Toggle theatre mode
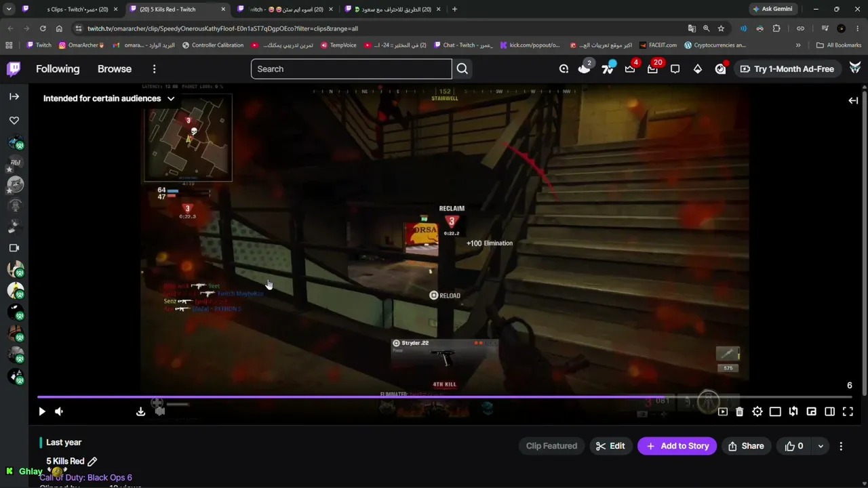 [x=775, y=411]
